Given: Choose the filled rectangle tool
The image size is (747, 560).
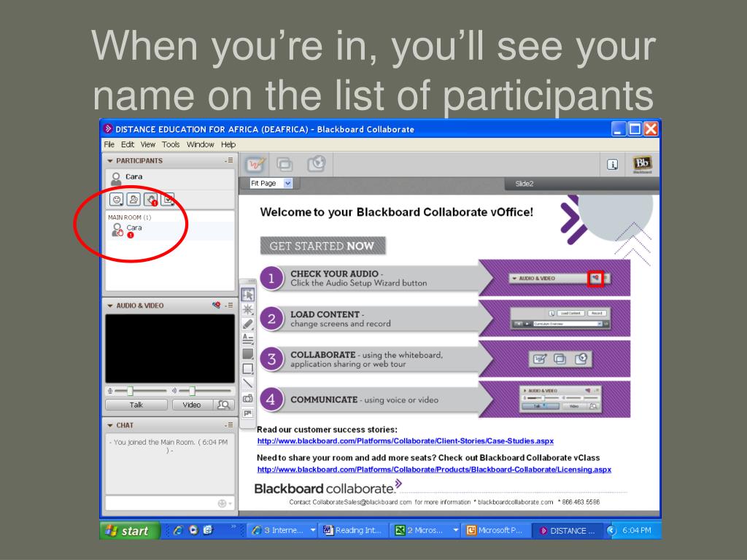Looking at the screenshot, I should coord(248,354).
